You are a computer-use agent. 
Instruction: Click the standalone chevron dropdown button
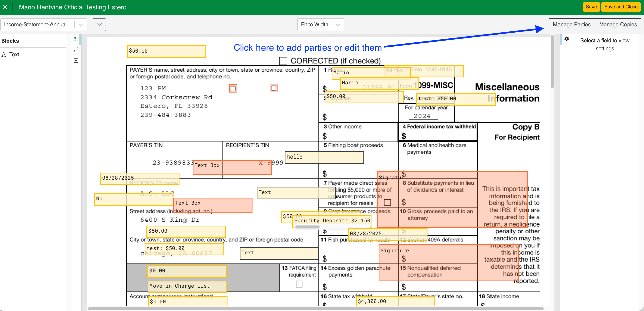point(99,25)
